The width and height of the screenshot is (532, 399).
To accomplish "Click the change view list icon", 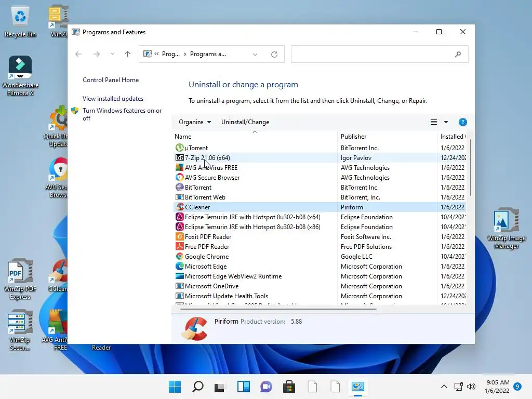I will click(434, 122).
